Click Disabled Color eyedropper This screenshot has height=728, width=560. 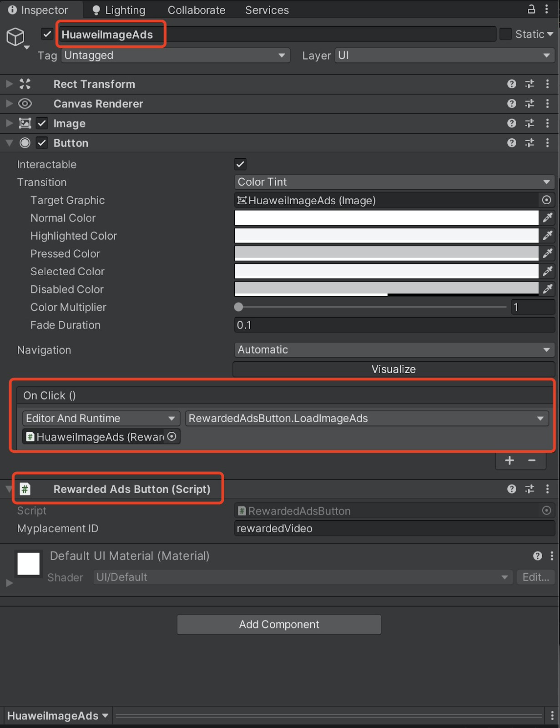pyautogui.click(x=548, y=288)
